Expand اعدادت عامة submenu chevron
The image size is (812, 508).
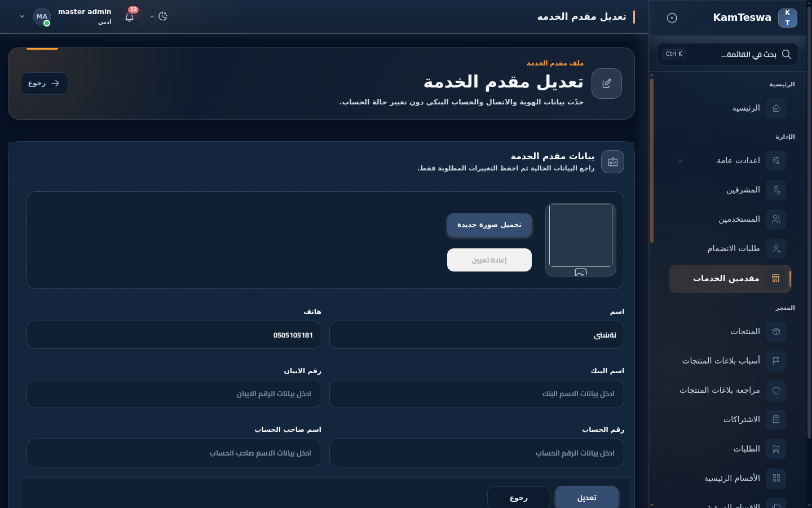pos(681,161)
